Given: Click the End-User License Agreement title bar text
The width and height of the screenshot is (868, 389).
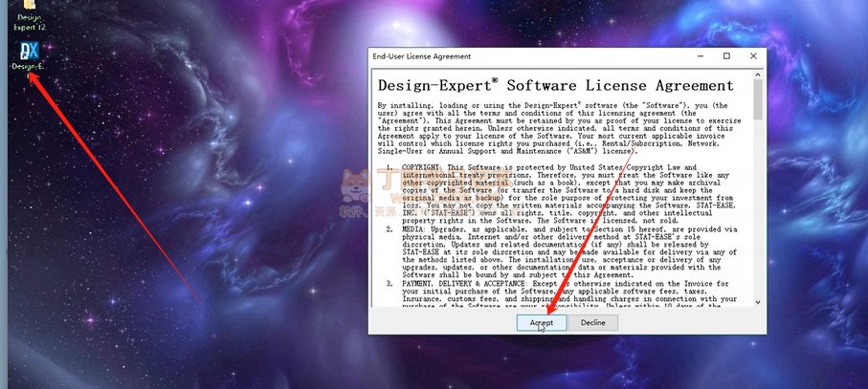Looking at the screenshot, I should tap(422, 56).
